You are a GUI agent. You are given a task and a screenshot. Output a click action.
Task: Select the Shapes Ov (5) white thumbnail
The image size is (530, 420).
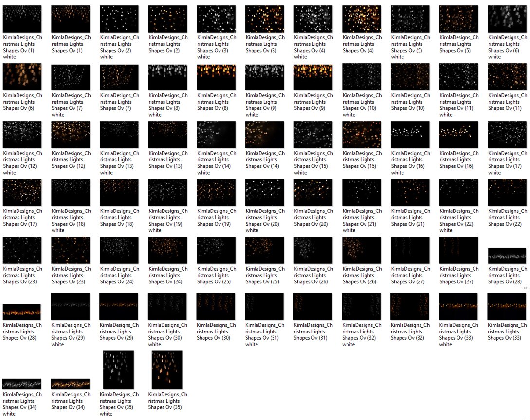pyautogui.click(x=410, y=18)
